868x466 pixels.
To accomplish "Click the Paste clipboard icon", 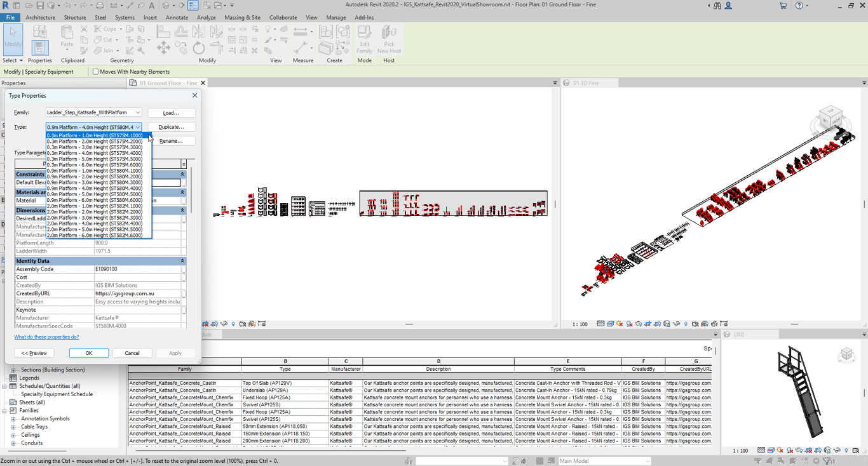I will click(x=67, y=37).
